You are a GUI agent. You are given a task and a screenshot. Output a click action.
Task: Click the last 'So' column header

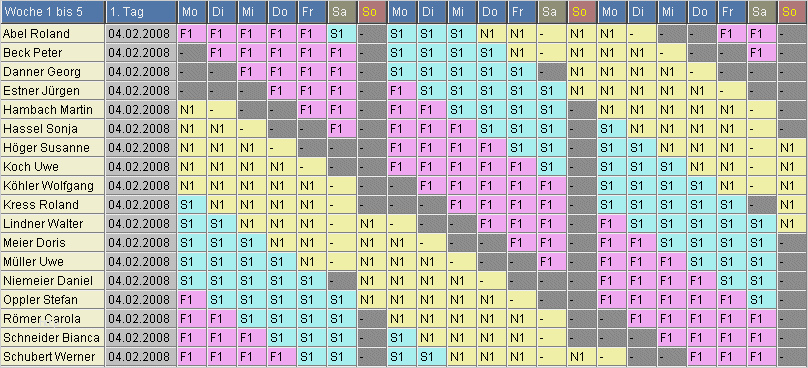(793, 12)
